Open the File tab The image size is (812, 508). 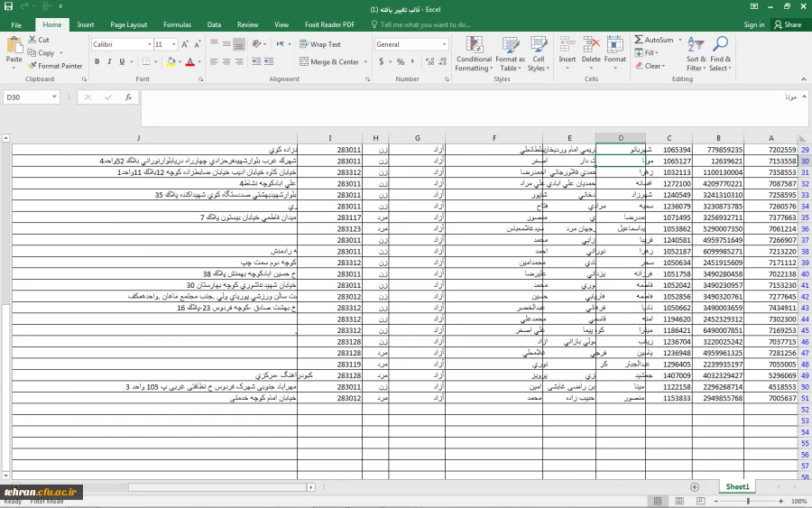pyautogui.click(x=16, y=24)
